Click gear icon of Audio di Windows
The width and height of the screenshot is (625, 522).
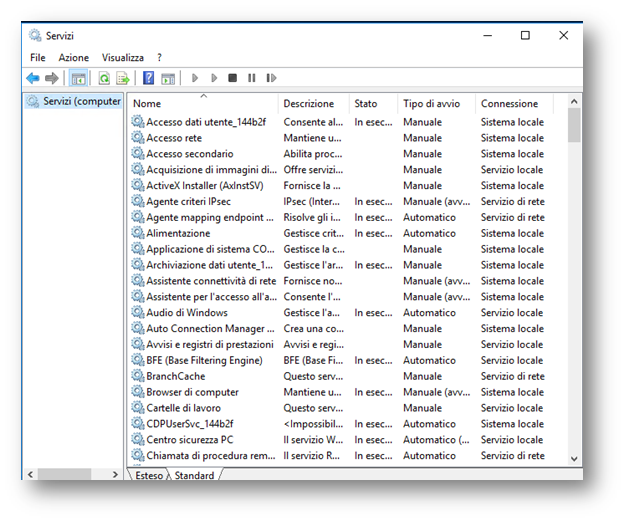click(x=138, y=312)
